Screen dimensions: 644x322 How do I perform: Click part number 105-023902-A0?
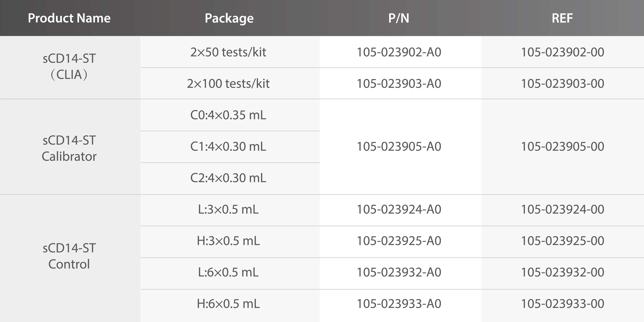pos(399,52)
